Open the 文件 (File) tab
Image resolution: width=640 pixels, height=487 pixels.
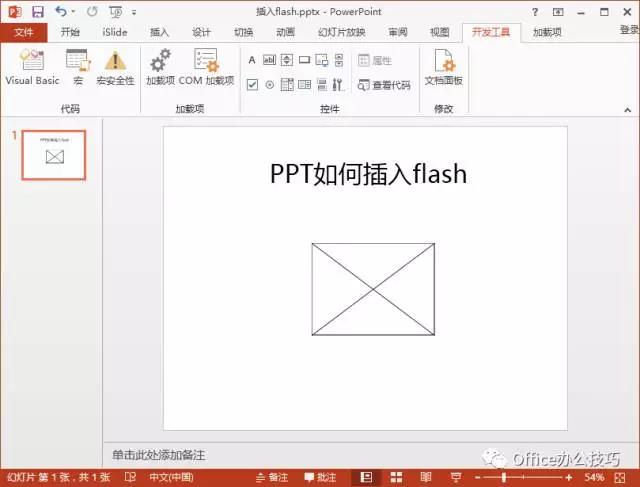coord(24,32)
